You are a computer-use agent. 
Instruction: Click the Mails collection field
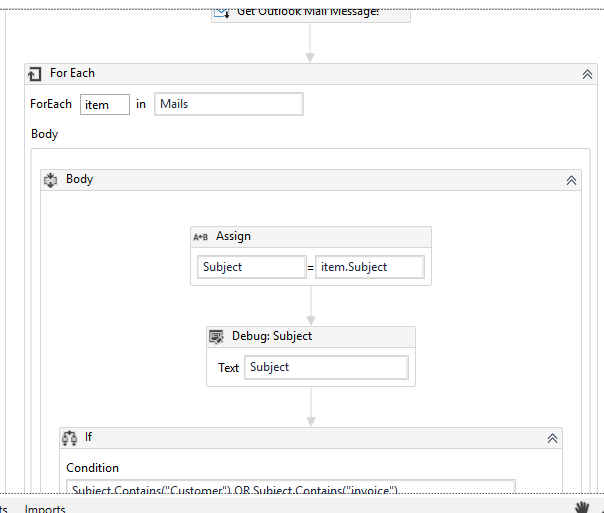[229, 104]
